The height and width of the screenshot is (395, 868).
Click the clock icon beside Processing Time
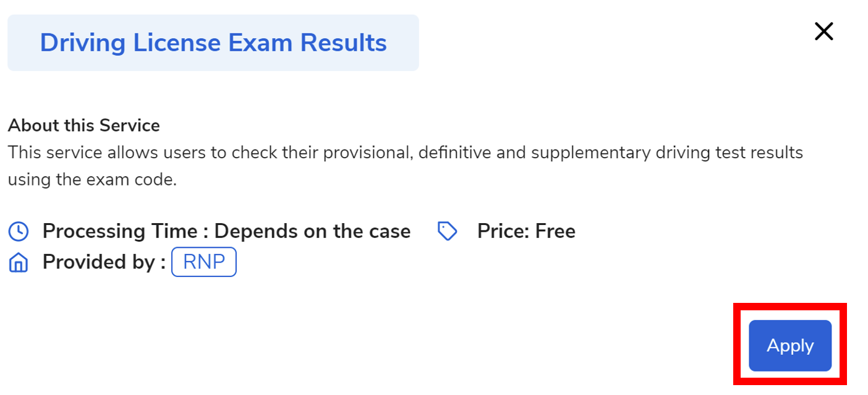18,231
